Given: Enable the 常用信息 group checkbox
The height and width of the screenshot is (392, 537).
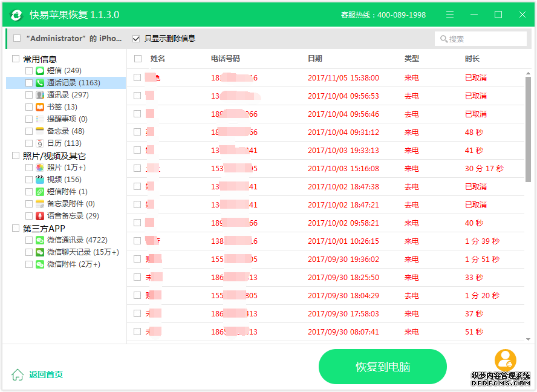Looking at the screenshot, I should [x=16, y=59].
